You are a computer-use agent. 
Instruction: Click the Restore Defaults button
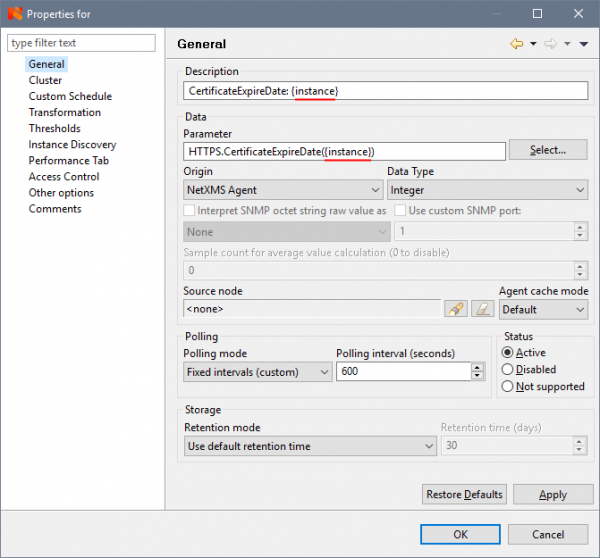click(465, 494)
